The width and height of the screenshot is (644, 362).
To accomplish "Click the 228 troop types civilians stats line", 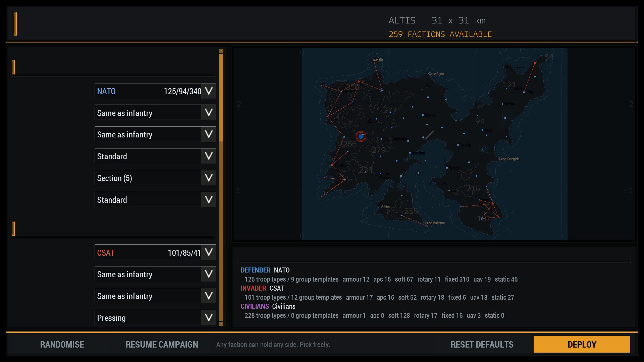I will coord(374,315).
